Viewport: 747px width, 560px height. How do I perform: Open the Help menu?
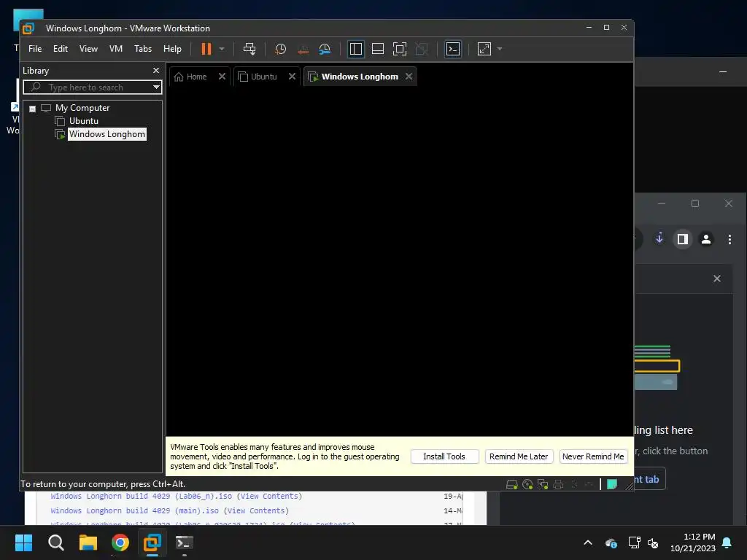pos(172,49)
